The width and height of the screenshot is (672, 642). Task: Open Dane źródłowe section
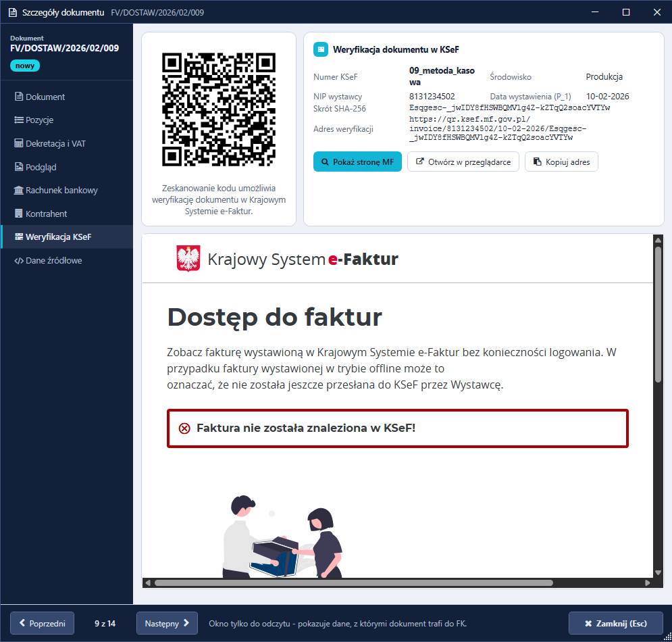67,260
